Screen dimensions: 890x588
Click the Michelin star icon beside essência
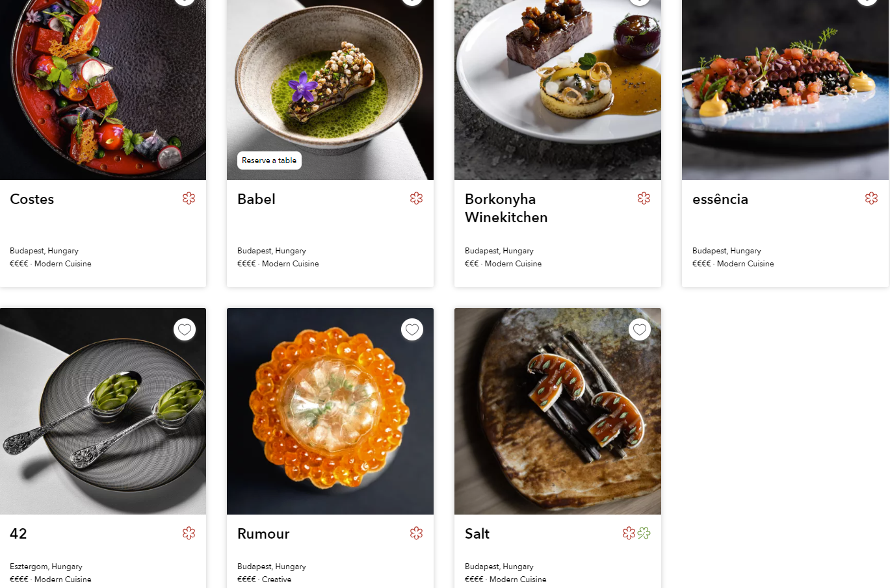pyautogui.click(x=872, y=198)
